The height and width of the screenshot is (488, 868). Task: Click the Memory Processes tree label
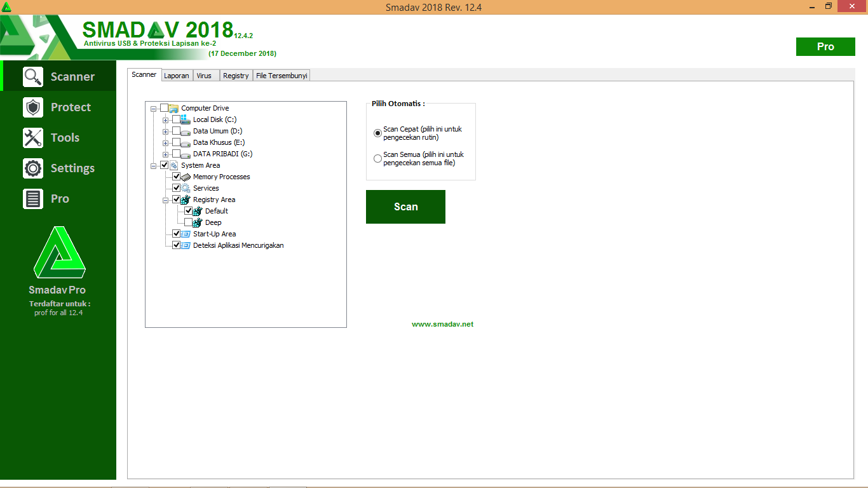(x=222, y=177)
